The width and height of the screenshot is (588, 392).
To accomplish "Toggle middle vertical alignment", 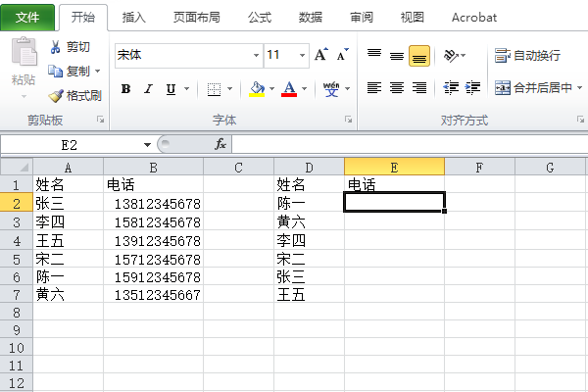I will 397,56.
